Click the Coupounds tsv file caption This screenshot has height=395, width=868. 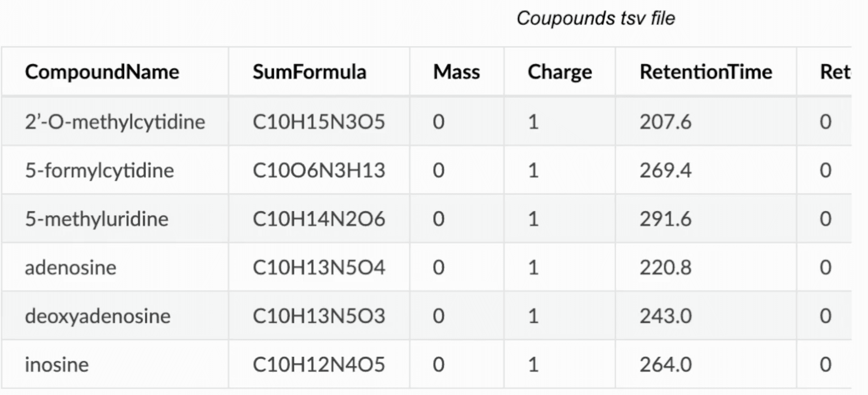pos(596,18)
